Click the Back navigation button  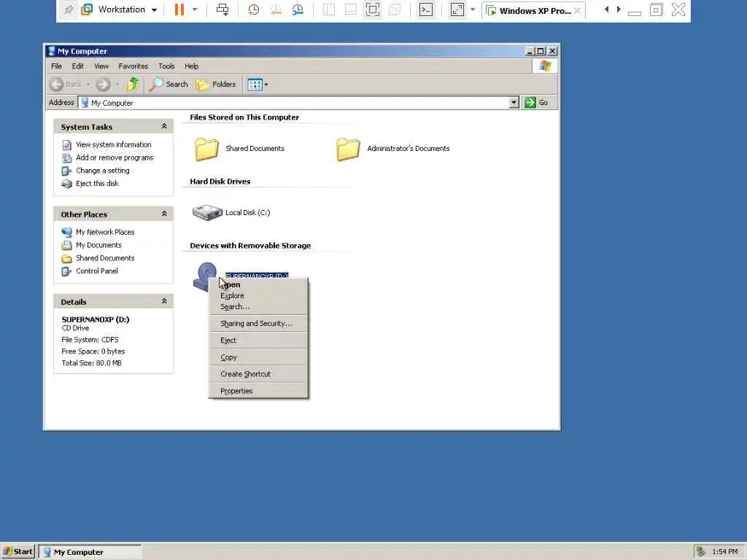pyautogui.click(x=65, y=85)
